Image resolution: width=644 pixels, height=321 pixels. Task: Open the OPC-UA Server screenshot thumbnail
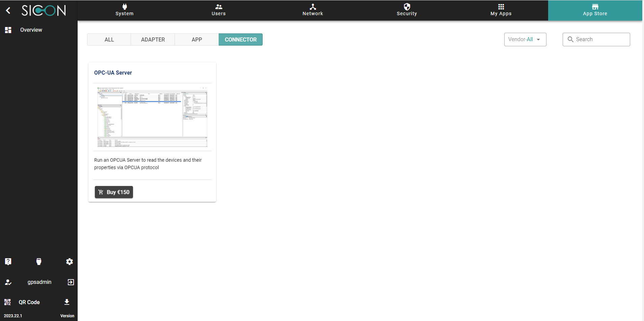(x=152, y=117)
